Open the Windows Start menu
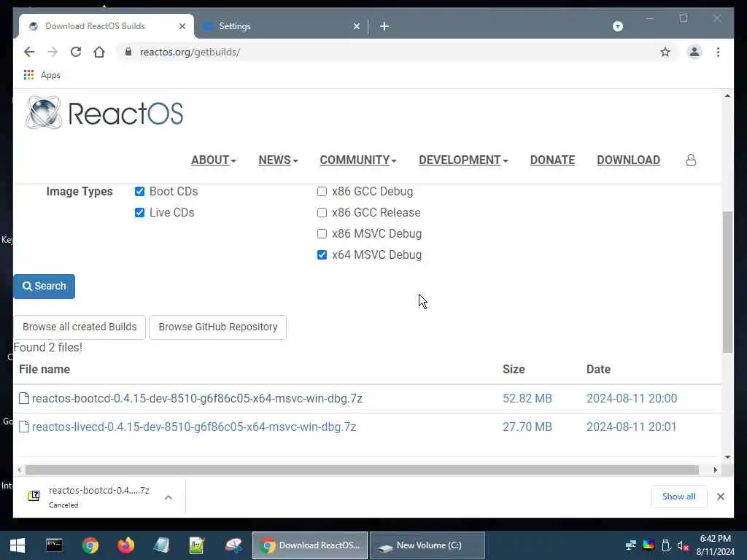This screenshot has height=560, width=747. (x=18, y=545)
